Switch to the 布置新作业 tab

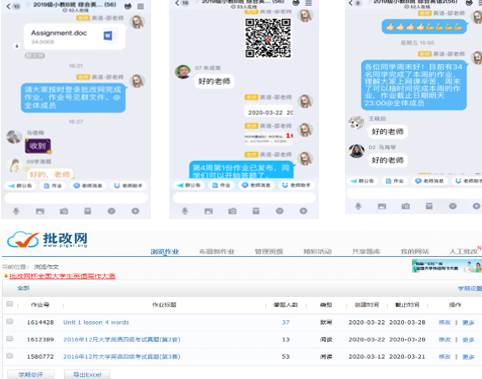(217, 252)
